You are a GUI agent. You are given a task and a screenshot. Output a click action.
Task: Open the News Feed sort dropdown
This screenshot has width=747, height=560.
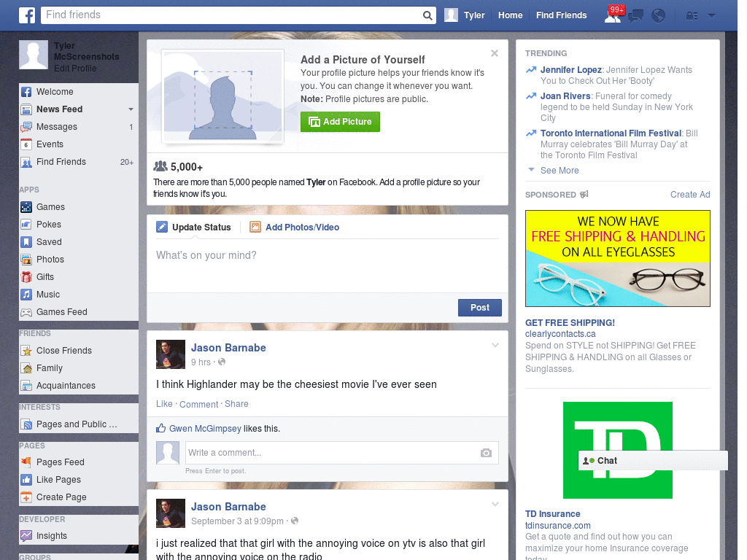point(129,109)
